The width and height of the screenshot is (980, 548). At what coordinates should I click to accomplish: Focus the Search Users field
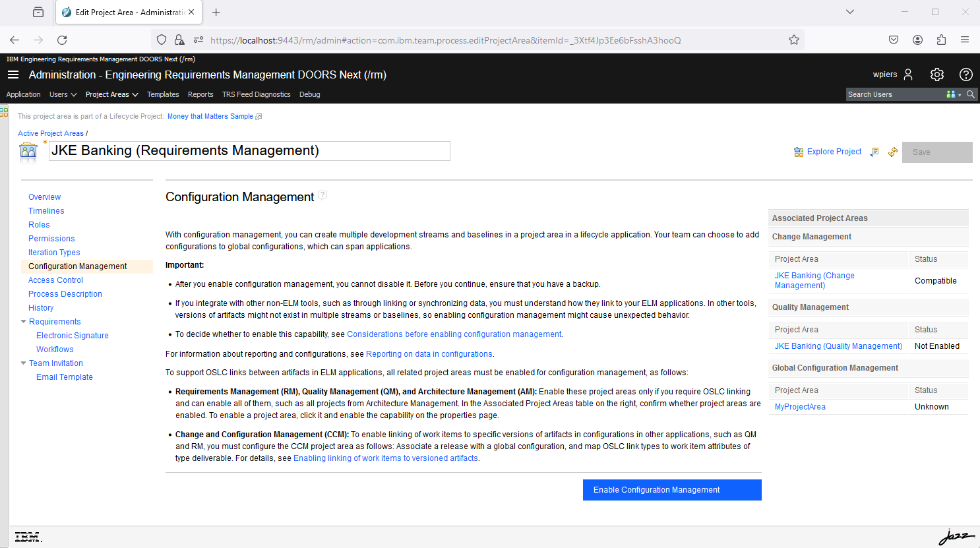pyautogui.click(x=896, y=94)
